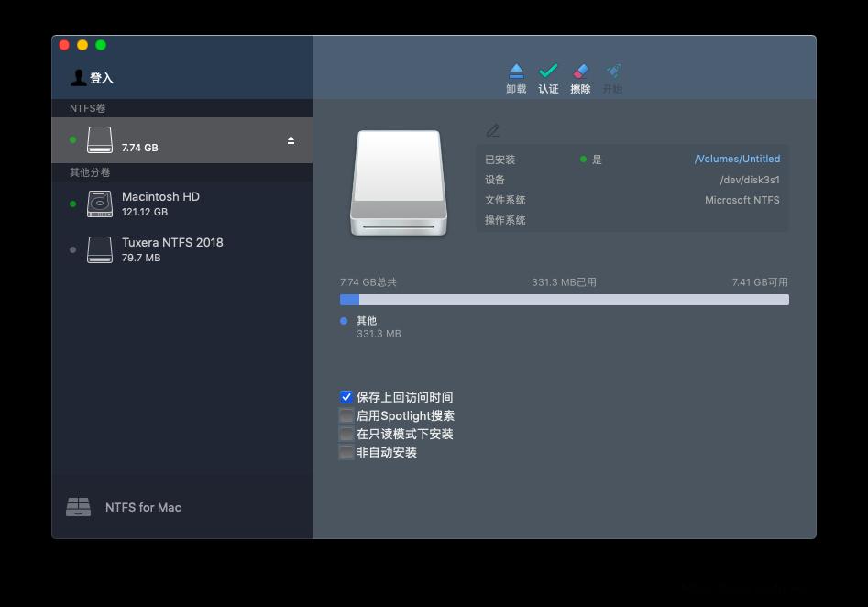Select the Tuxera NTFS 2018 volume

172,249
